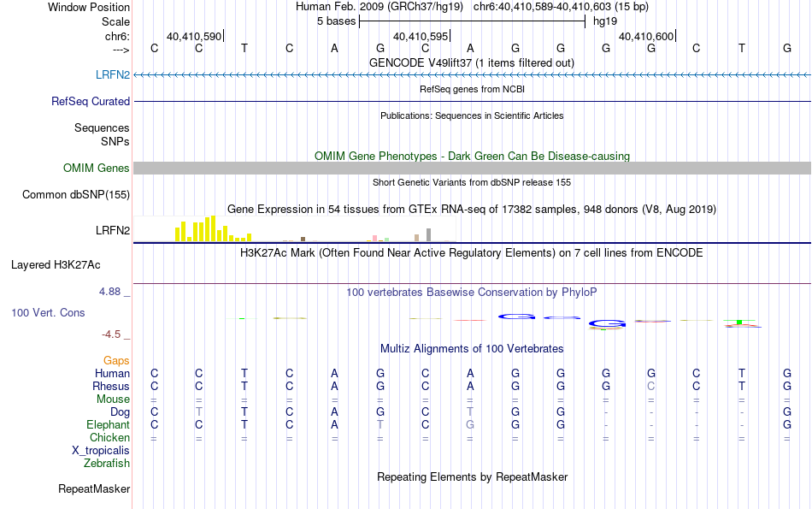Click the OMIM Gene Phenotypes title
The image size is (812, 509).
(x=472, y=156)
